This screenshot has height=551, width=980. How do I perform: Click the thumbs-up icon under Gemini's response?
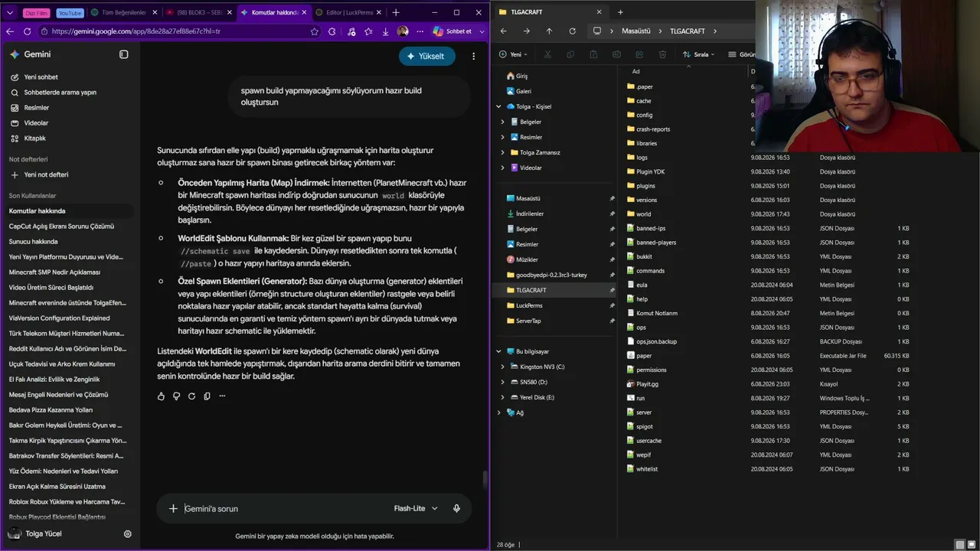pyautogui.click(x=161, y=396)
